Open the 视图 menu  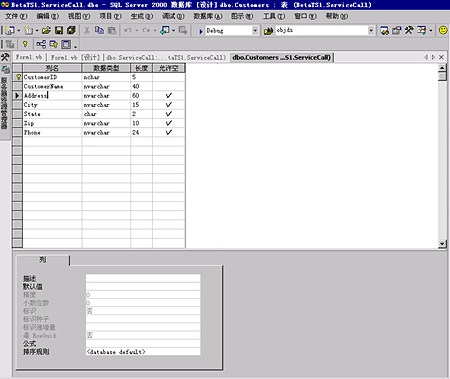79,16
